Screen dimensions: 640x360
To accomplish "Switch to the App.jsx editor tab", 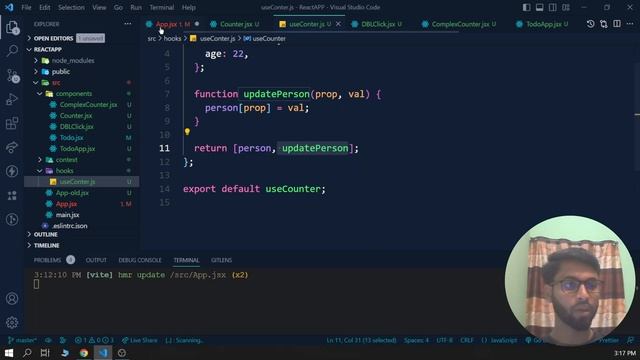I will pos(173,24).
